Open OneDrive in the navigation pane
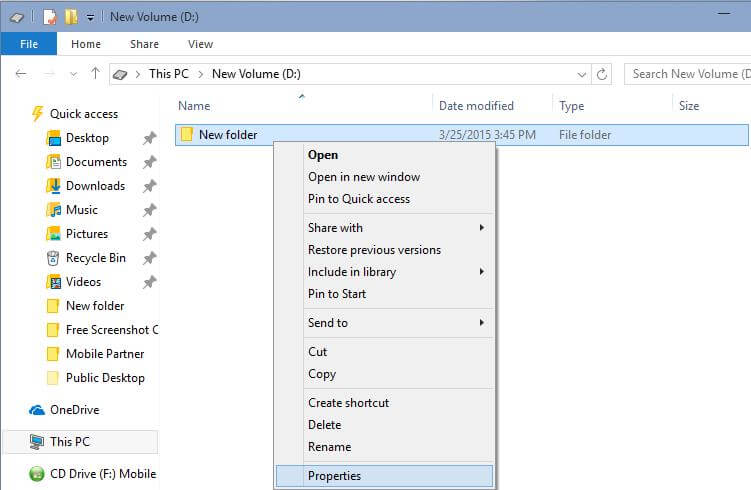The height and width of the screenshot is (490, 751). pos(74,410)
